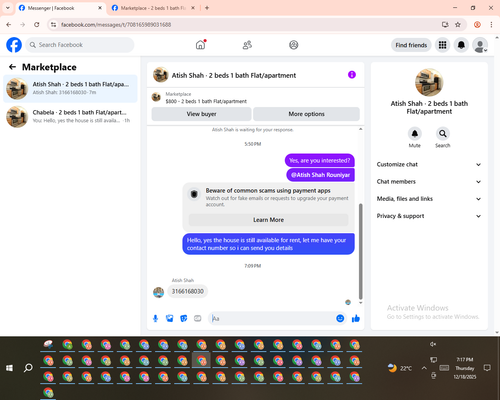The height and width of the screenshot is (400, 500).
Task: Open site information icon in address bar
Action: (x=54, y=25)
